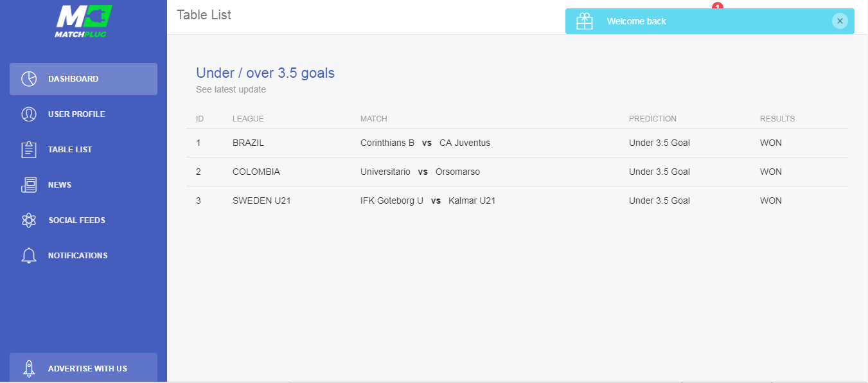This screenshot has width=868, height=383.
Task: Click the News newspaper icon
Action: [29, 185]
